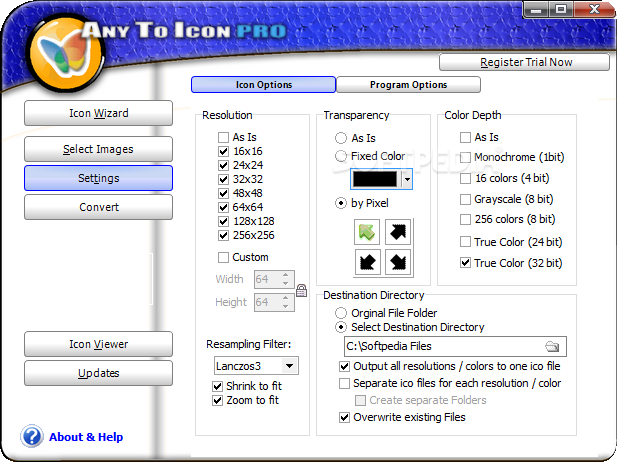Screen dimensions: 617x462
Task: Choose Select Destination Directory option
Action: pyautogui.click(x=341, y=327)
